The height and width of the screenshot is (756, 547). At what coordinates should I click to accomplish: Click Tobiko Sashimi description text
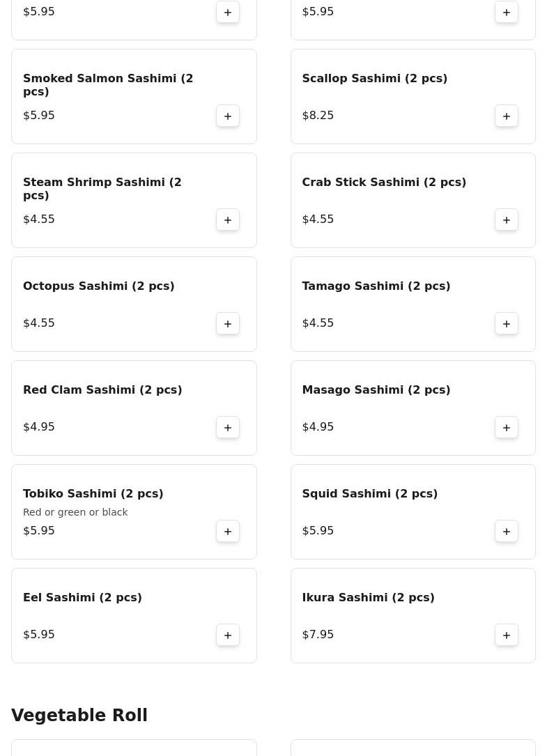pos(75,512)
